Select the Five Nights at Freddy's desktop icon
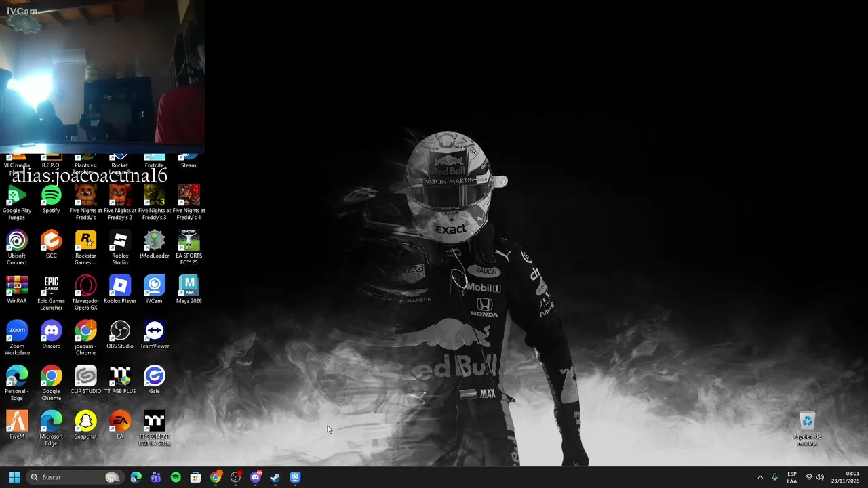This screenshot has height=488, width=868. point(85,203)
